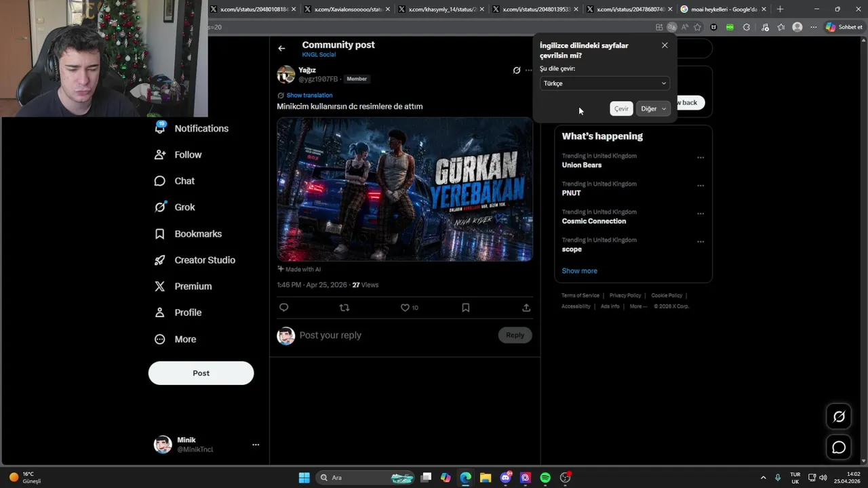The width and height of the screenshot is (868, 488).
Task: Open the Bookmarks icon in sidebar
Action: [x=160, y=234]
